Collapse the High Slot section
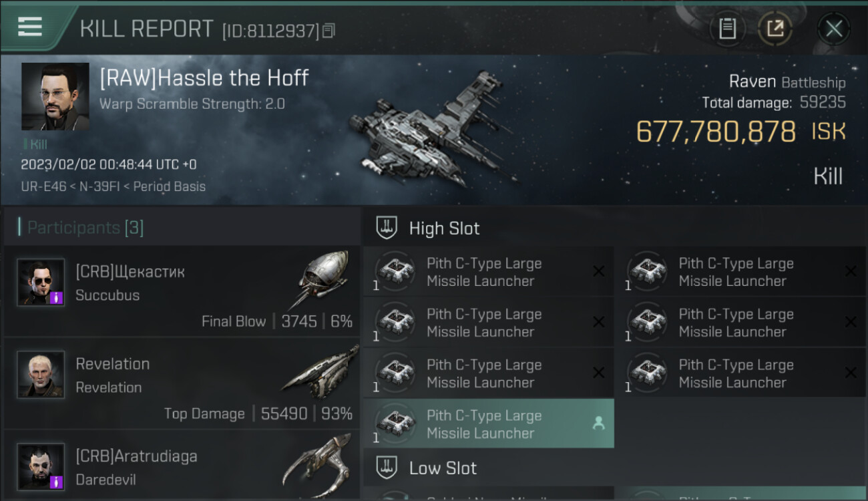The width and height of the screenshot is (868, 501). click(444, 228)
